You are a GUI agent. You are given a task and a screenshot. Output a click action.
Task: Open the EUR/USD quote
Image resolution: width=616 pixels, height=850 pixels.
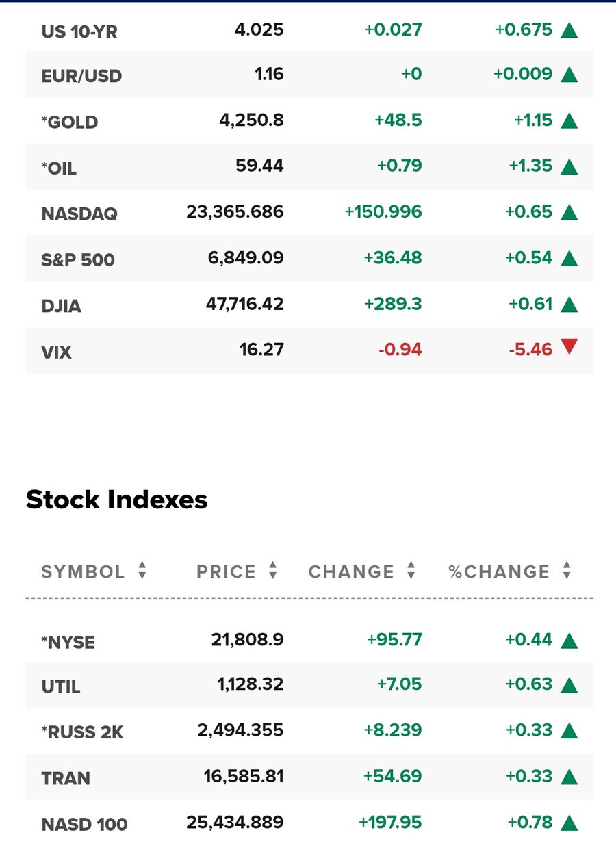pos(81,75)
